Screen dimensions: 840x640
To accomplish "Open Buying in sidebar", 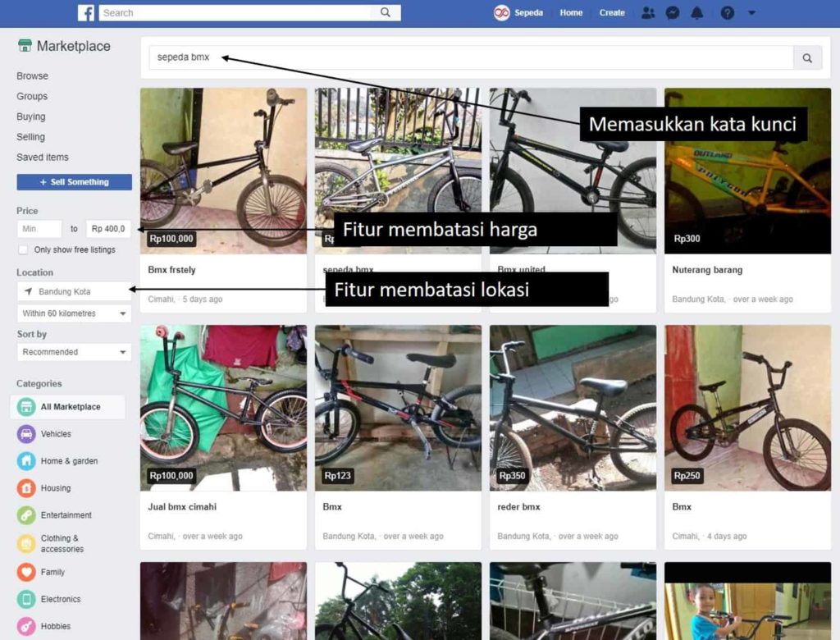I will [x=30, y=117].
